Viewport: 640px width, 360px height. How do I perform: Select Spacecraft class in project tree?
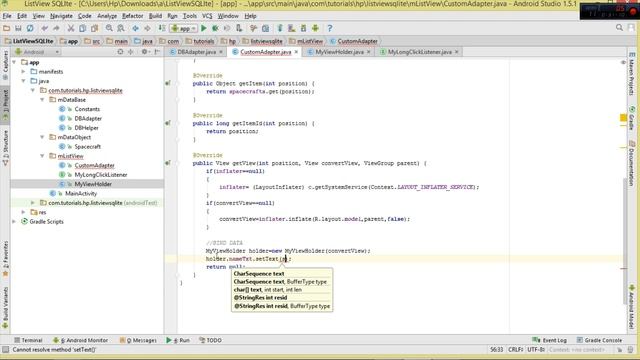click(88, 147)
